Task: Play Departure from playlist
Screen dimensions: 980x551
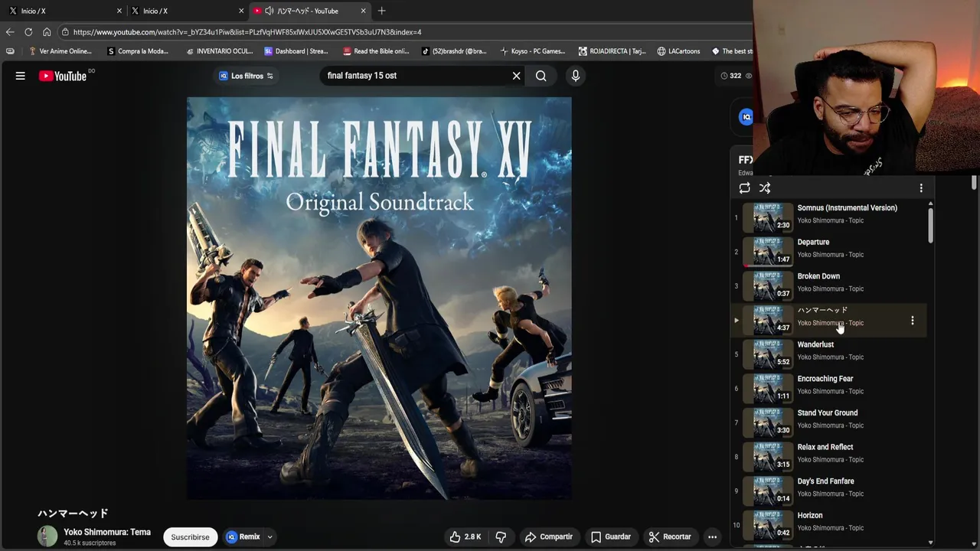Action: (x=813, y=242)
